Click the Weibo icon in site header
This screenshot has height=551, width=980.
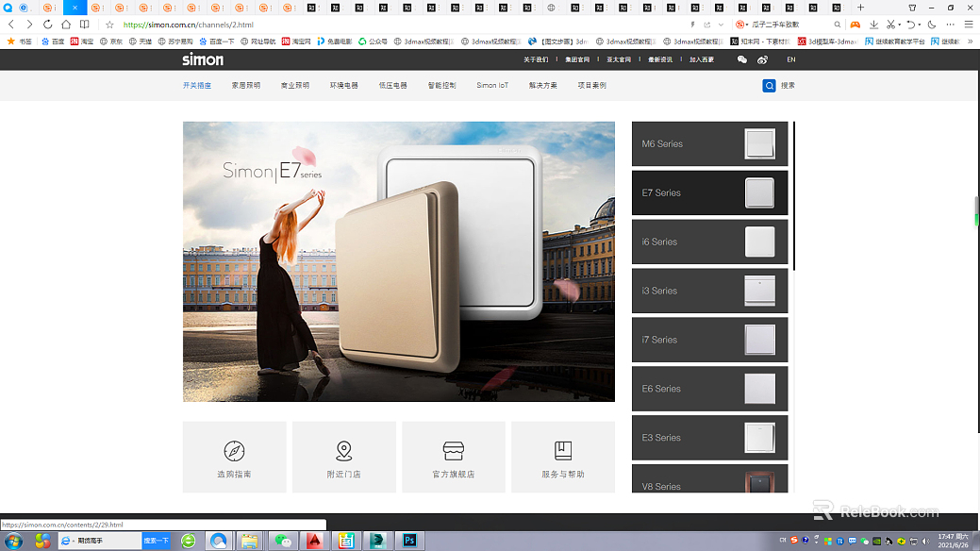pos(763,59)
